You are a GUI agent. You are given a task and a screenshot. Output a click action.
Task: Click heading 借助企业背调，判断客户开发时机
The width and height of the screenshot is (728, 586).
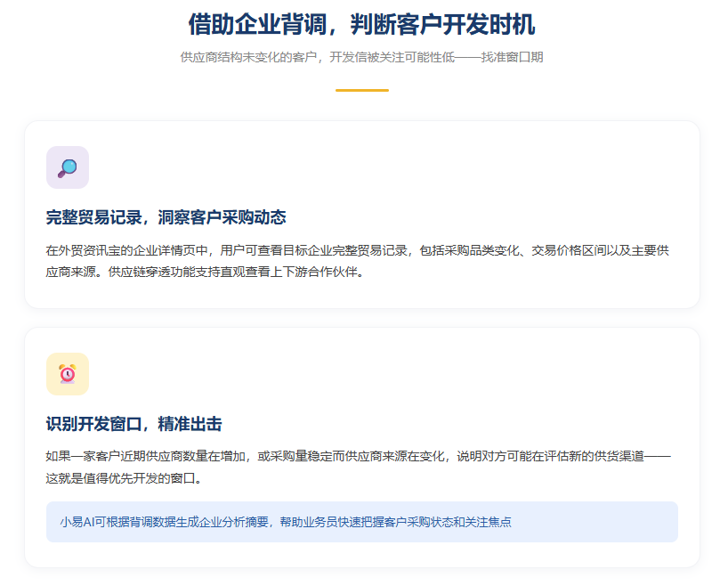(x=361, y=24)
